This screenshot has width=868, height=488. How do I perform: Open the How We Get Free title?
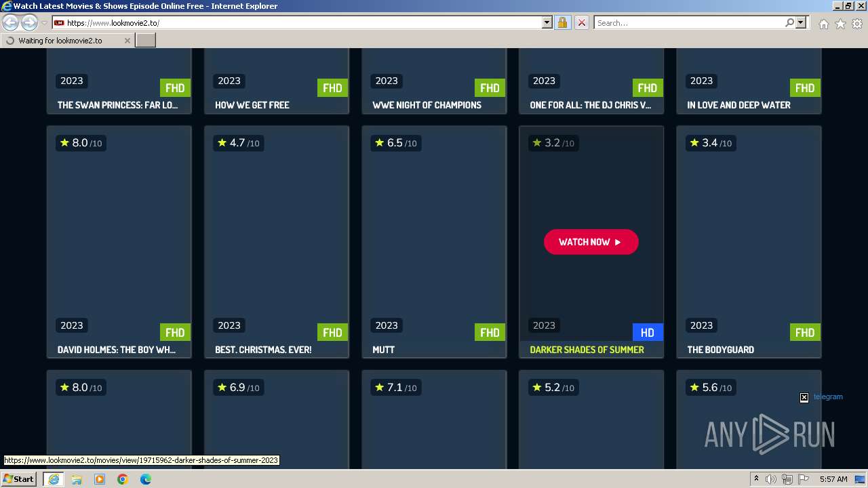click(x=252, y=105)
